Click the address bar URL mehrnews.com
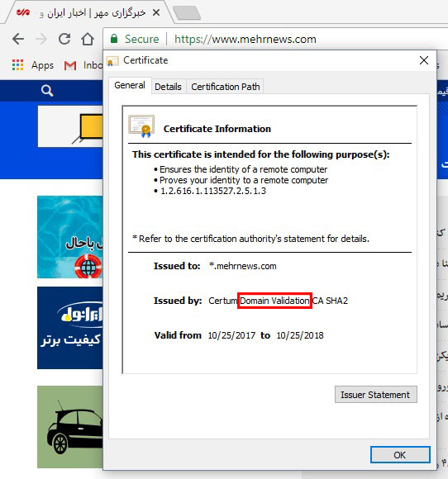 coord(245,39)
